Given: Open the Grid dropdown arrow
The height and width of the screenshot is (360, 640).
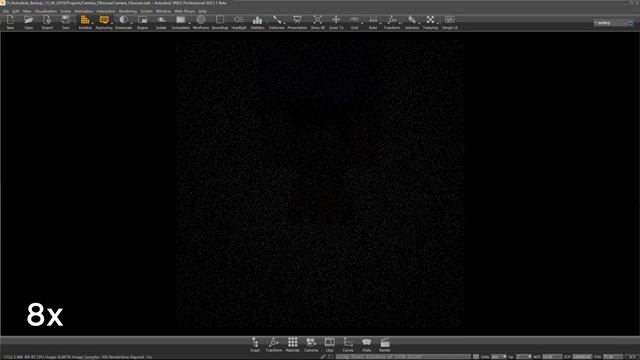Looking at the screenshot, I should click(x=362, y=23).
